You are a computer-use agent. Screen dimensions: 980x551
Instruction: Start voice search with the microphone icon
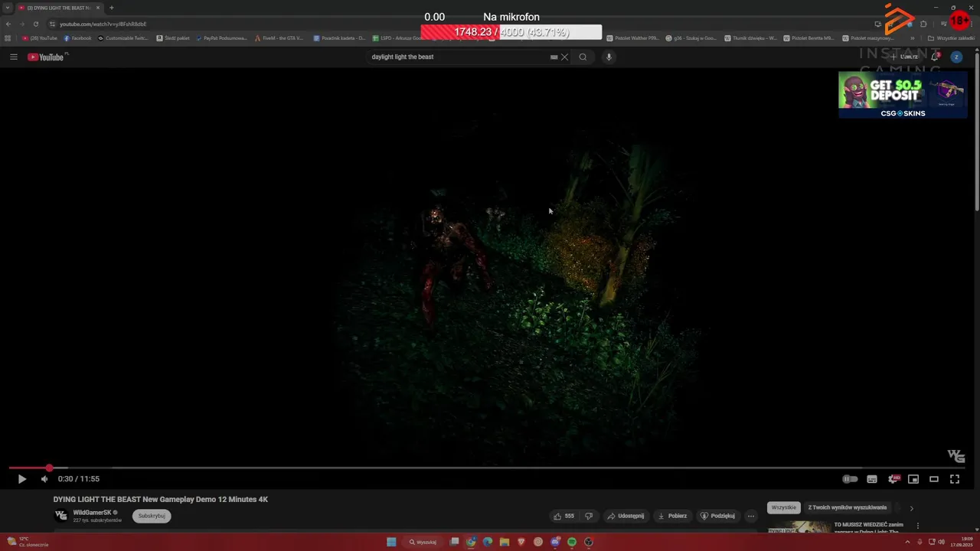pyautogui.click(x=609, y=57)
